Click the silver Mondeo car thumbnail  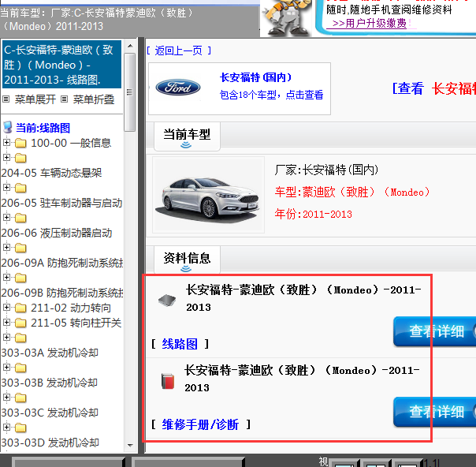click(x=208, y=195)
